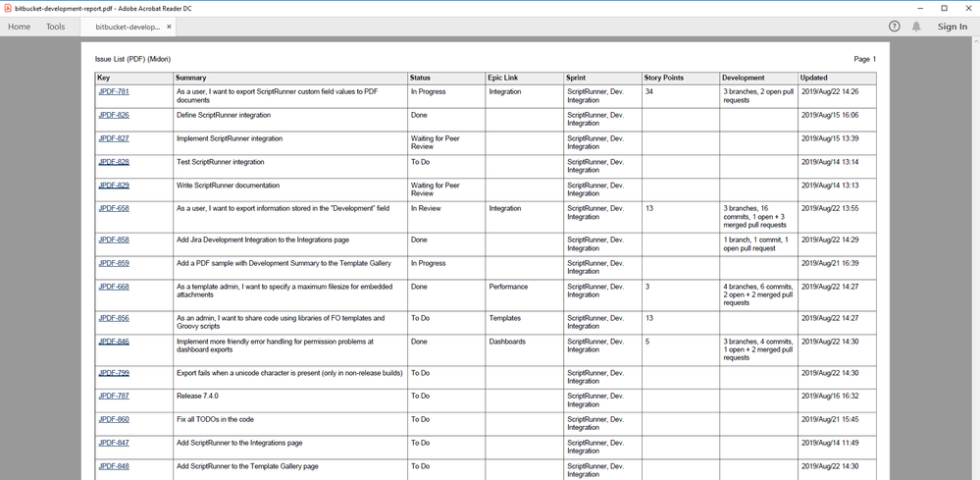Click 'Implement ScriptRunner integration' summary

tap(230, 138)
